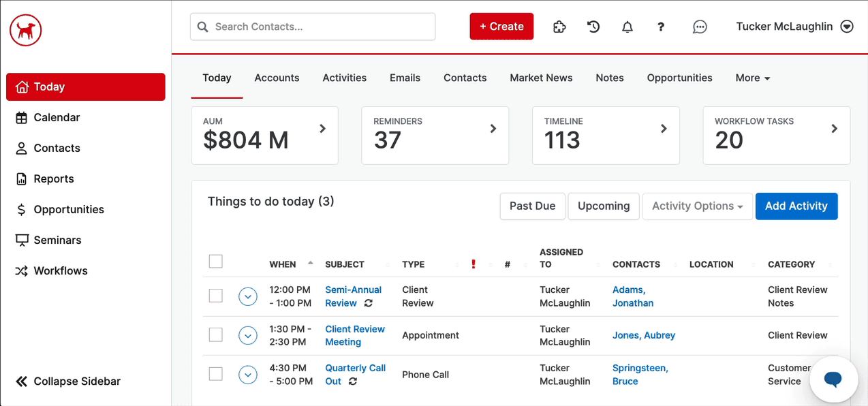Image resolution: width=868 pixels, height=406 pixels.
Task: Open the Activity Options dropdown
Action: (x=697, y=206)
